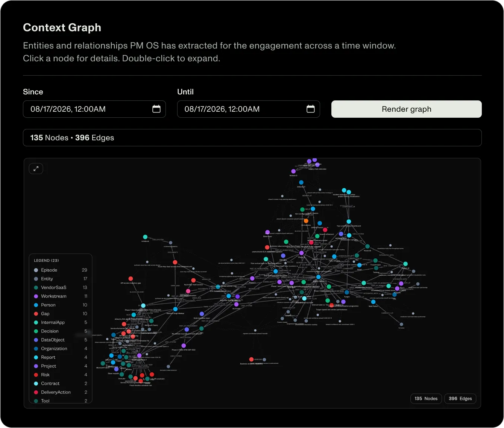This screenshot has width=504, height=428.
Task: Expand the graph to fullscreen
Action: pyautogui.click(x=36, y=169)
